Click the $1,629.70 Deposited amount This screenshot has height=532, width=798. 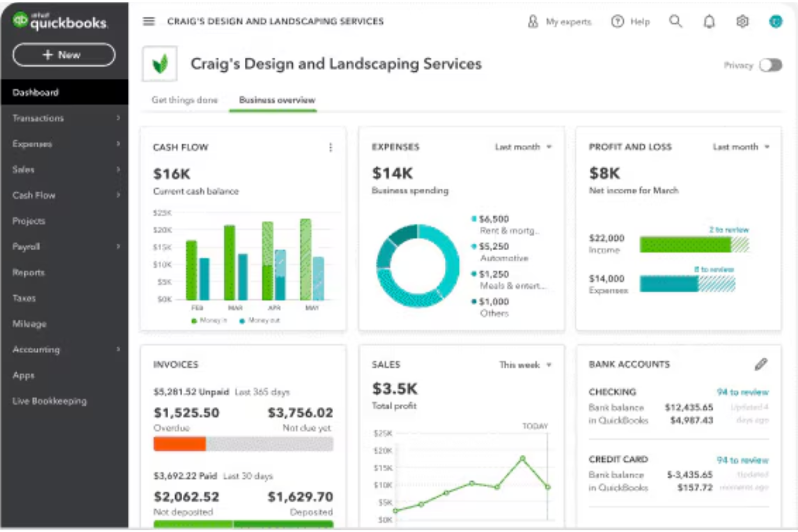tap(300, 497)
